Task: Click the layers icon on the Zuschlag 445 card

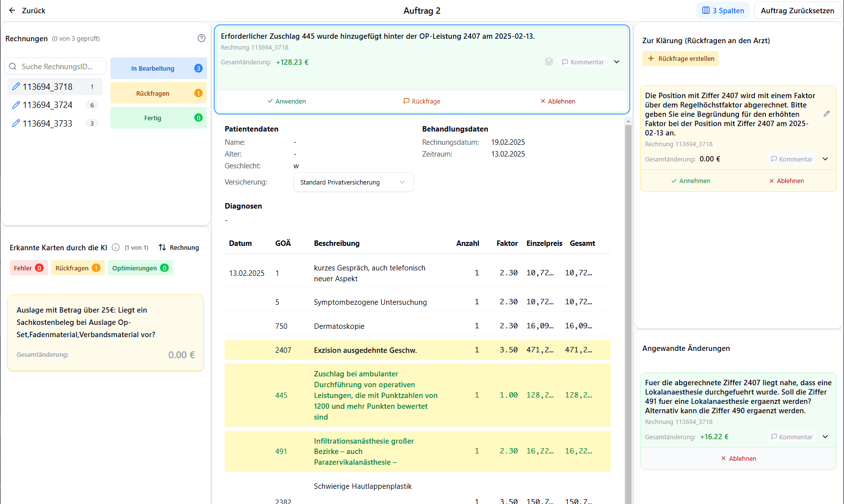Action: coord(549,62)
